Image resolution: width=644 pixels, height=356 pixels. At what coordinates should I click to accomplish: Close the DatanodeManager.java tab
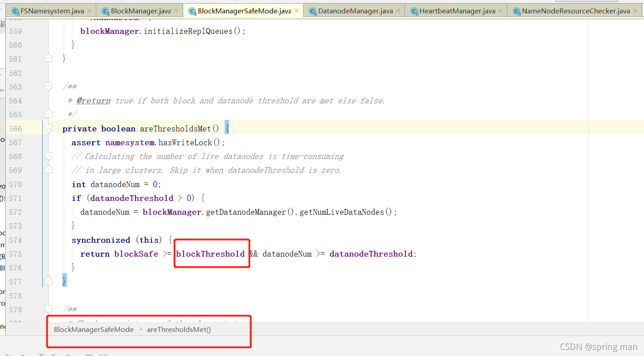coord(398,11)
